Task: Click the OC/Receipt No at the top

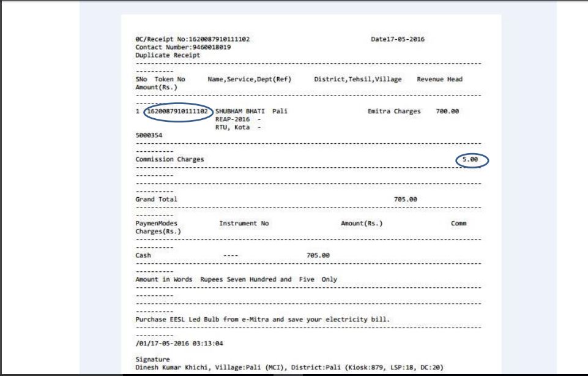Action: click(192, 39)
